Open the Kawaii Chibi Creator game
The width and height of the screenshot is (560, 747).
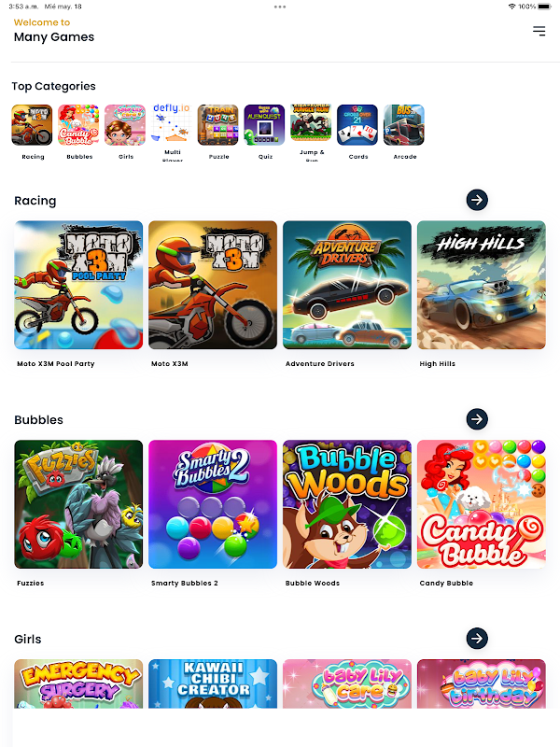coord(213,684)
